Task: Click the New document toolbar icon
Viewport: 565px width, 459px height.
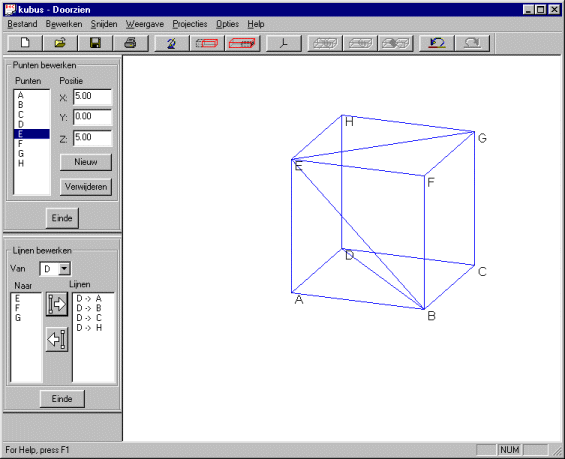Action: pos(25,43)
